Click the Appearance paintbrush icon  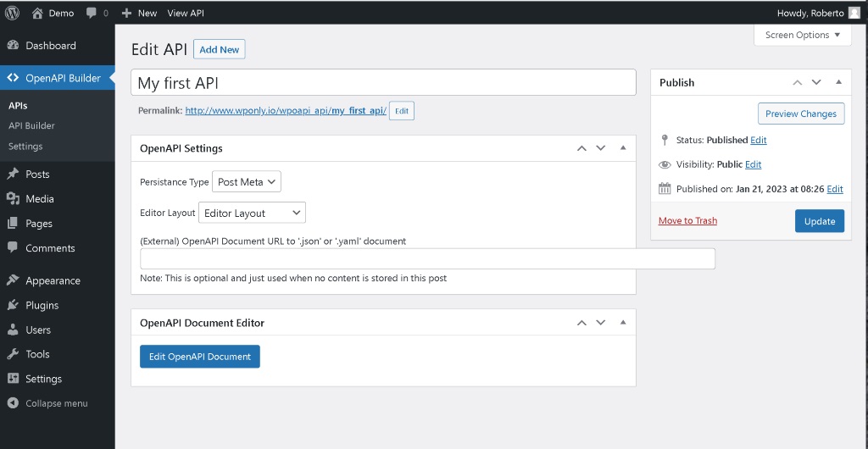pos(13,280)
